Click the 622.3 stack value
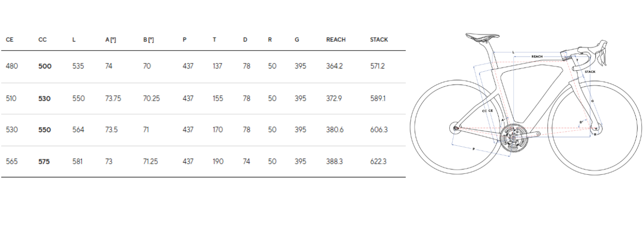This screenshot has height=230, width=644. [x=379, y=161]
